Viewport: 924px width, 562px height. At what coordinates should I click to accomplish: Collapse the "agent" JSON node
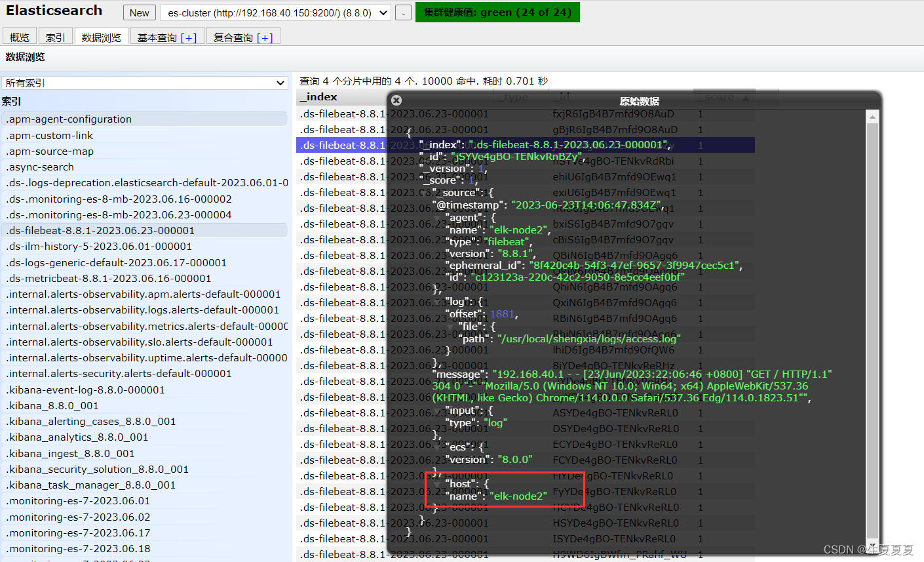tap(438, 217)
